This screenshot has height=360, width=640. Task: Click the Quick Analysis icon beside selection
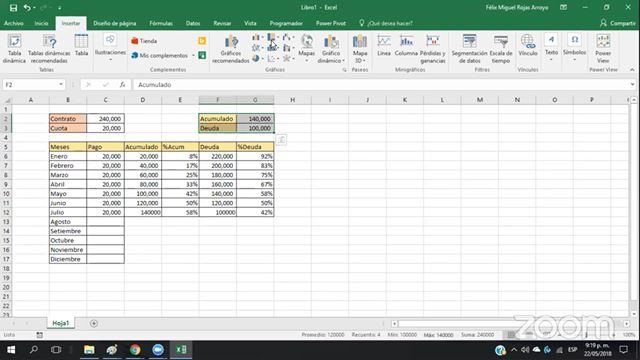(x=281, y=140)
